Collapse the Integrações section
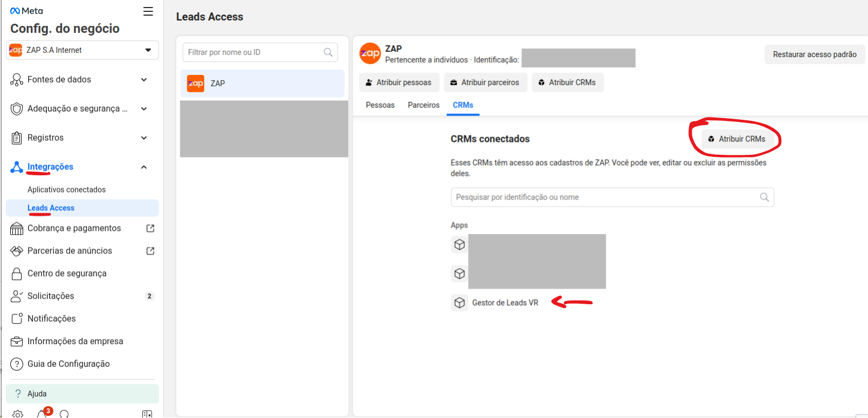This screenshot has width=868, height=418. point(144,167)
